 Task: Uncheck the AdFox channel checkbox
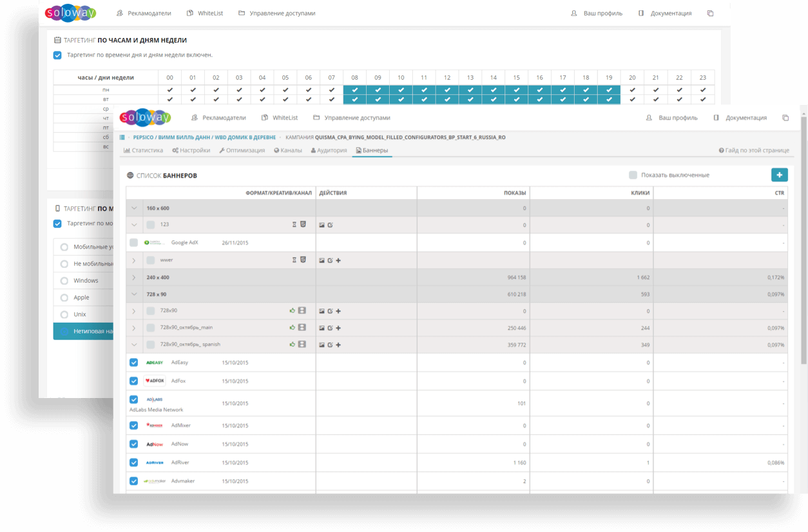[x=133, y=381]
